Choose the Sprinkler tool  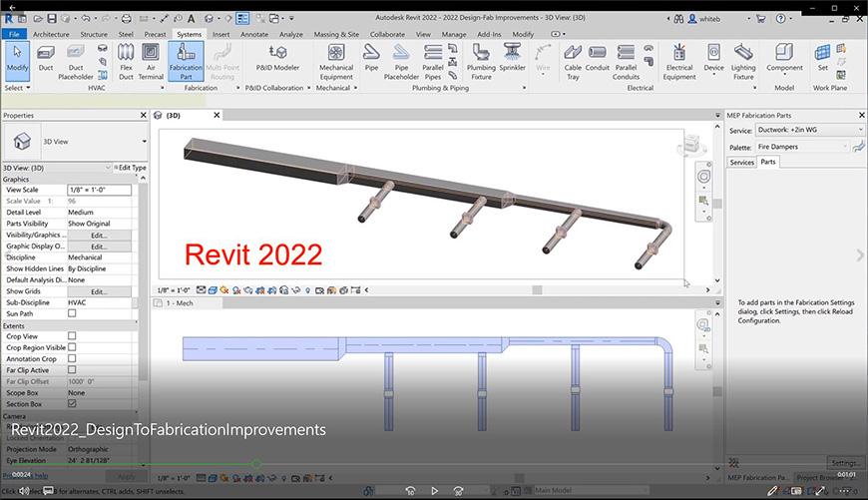(512, 59)
